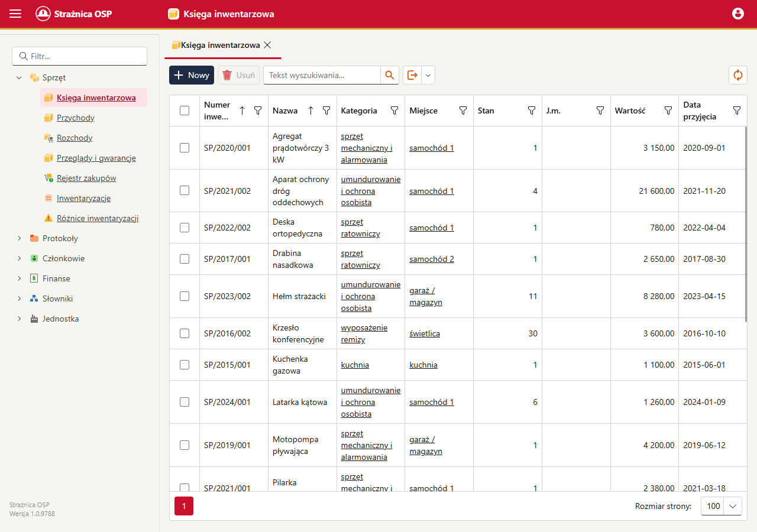Open filter for Kategoria column

tap(394, 111)
